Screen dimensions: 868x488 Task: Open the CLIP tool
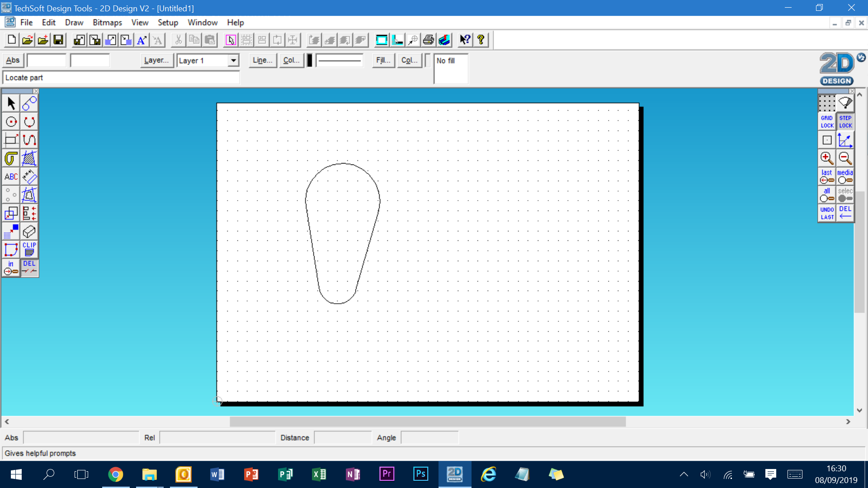click(x=29, y=249)
